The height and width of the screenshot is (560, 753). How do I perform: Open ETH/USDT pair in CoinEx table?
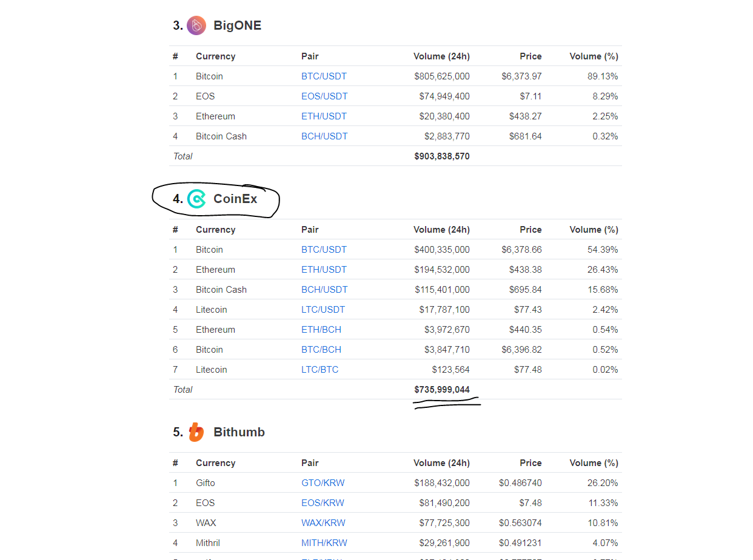(x=324, y=270)
